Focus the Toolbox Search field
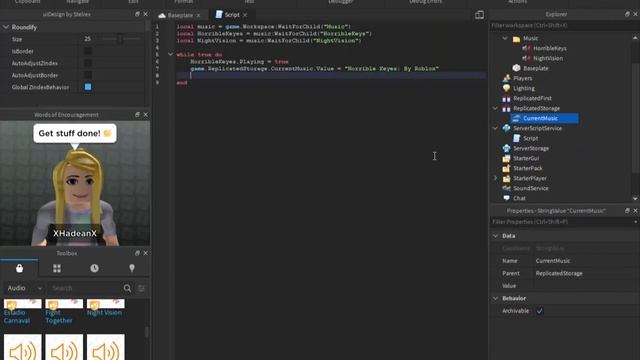This screenshot has width=640, height=360. [x=85, y=288]
